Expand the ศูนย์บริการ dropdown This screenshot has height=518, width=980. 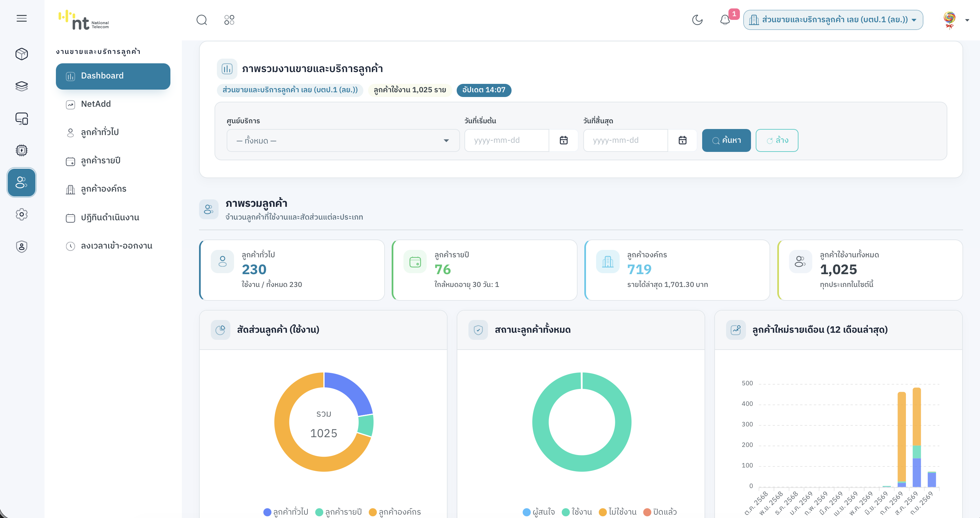coord(343,140)
